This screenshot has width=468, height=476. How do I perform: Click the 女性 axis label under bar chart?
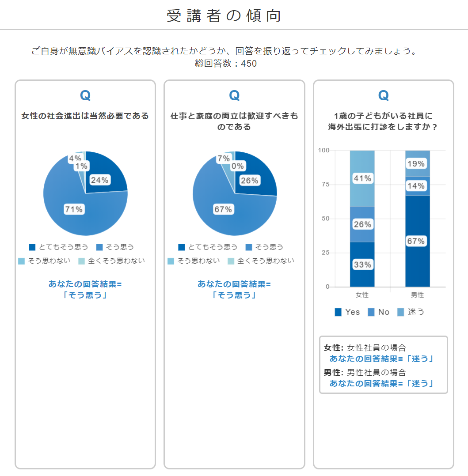(x=362, y=295)
